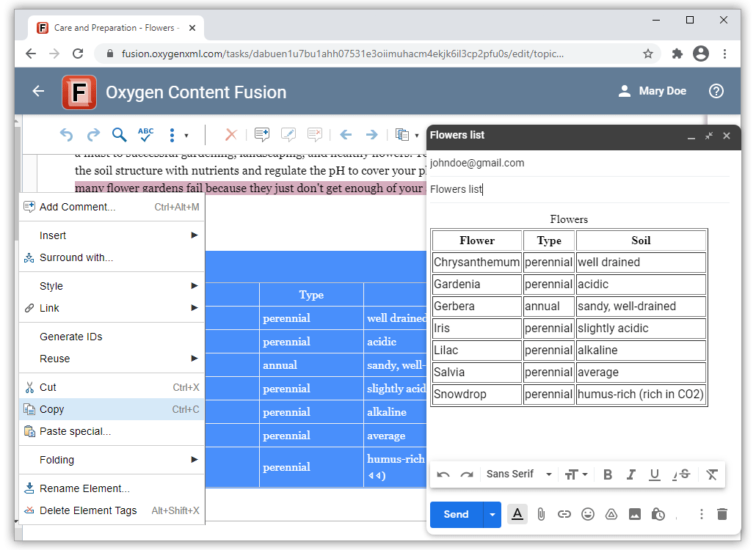Open the emoji picker icon
Screen dimensions: 756x550
coord(588,514)
